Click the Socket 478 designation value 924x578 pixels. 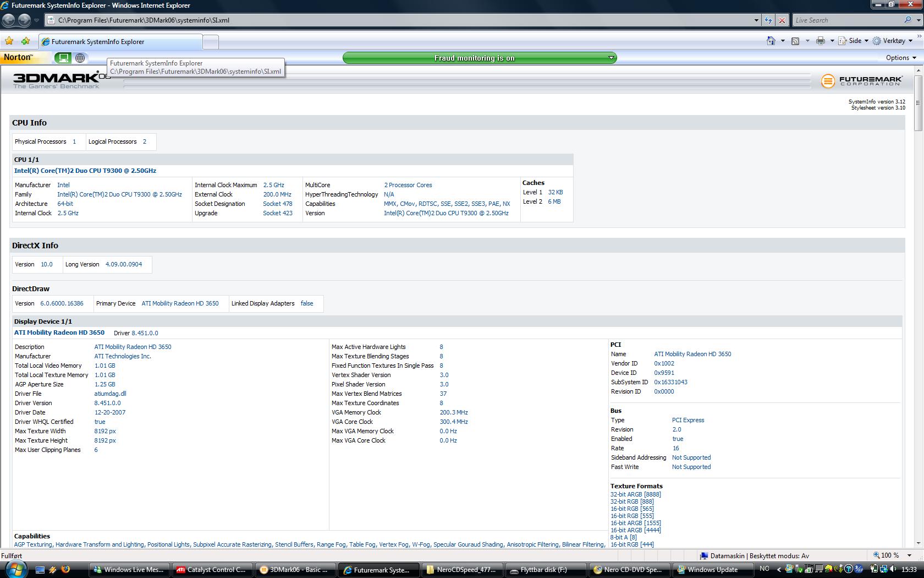point(278,204)
